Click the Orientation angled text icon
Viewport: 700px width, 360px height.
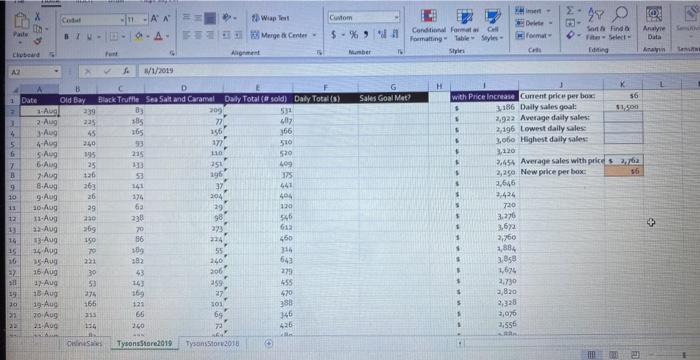226,18
